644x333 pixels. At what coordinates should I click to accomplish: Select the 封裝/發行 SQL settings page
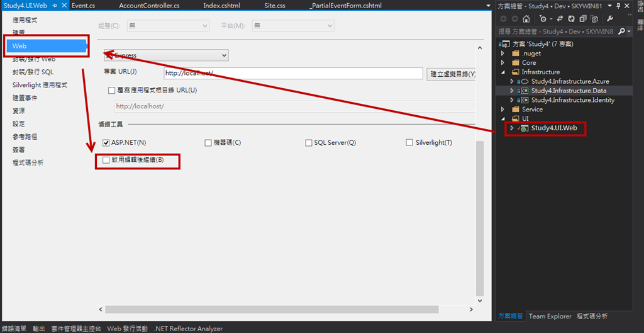pyautogui.click(x=33, y=72)
